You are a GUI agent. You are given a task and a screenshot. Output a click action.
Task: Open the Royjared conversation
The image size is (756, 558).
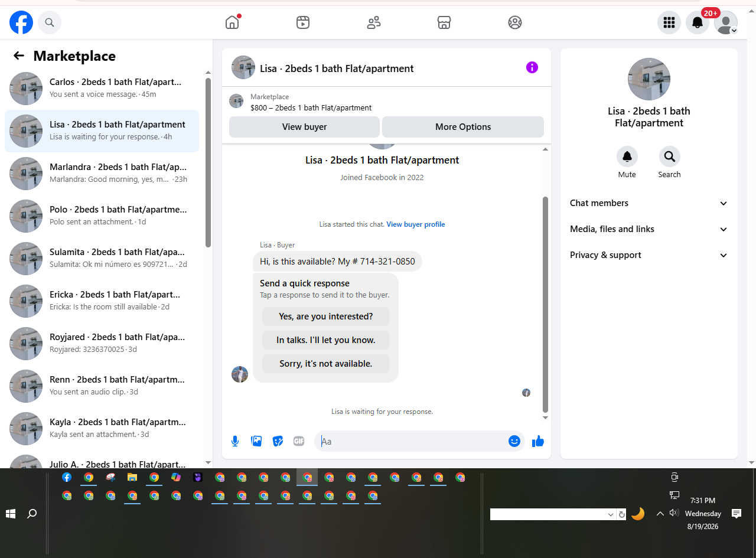[102, 344]
